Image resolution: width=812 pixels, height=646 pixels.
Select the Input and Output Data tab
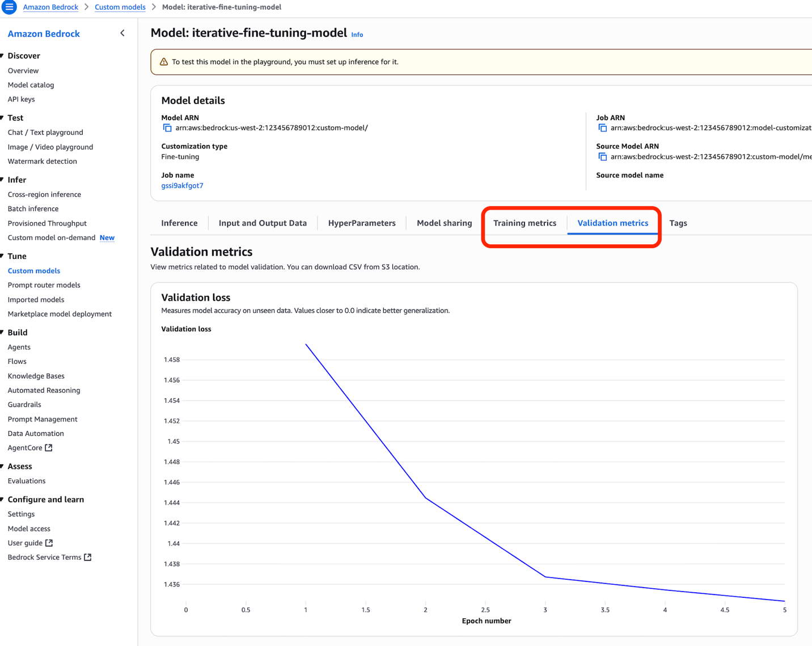coord(263,223)
